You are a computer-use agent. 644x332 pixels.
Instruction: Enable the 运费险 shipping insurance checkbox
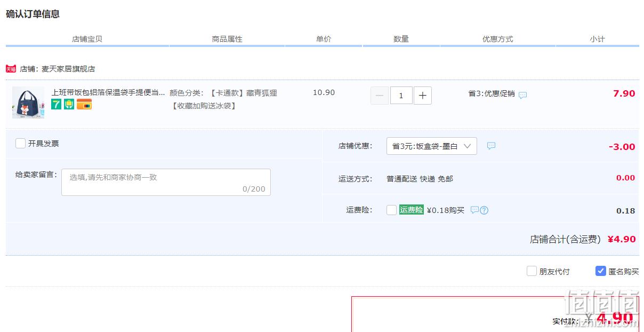[391, 210]
